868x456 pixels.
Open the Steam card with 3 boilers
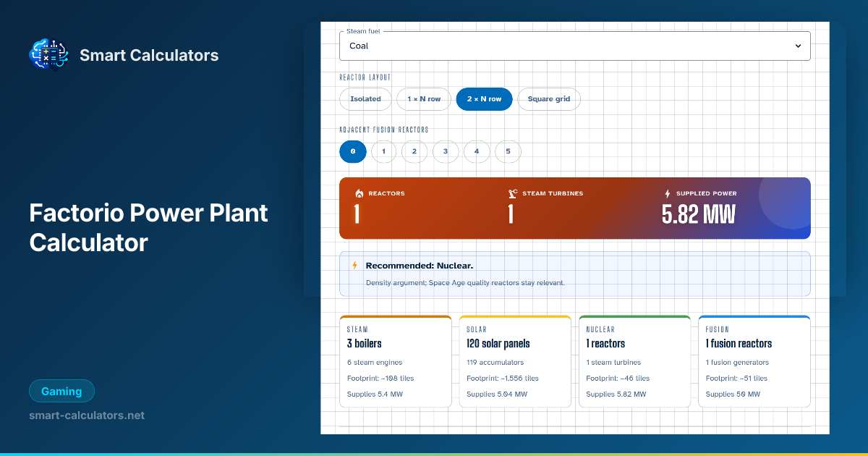coord(396,361)
